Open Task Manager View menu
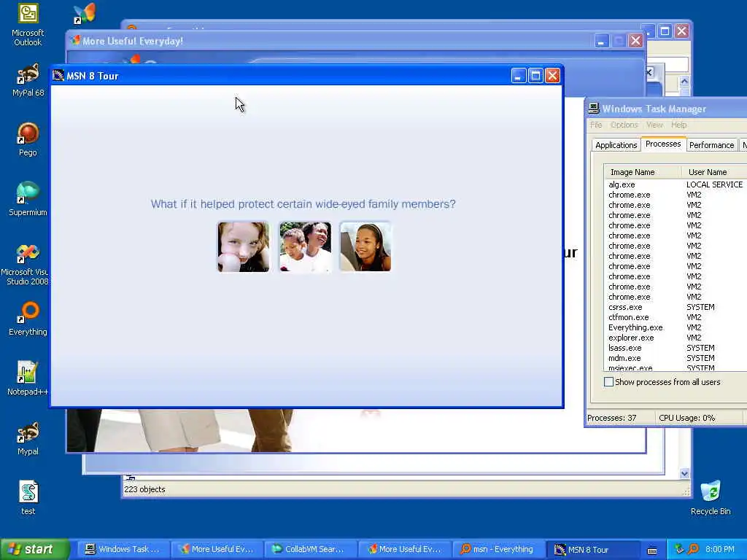The image size is (747, 560). point(654,125)
